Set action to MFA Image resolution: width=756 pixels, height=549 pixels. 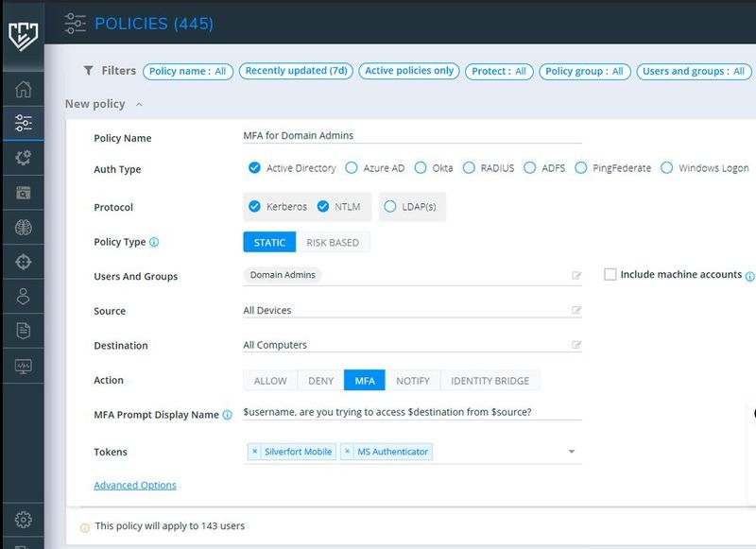click(x=365, y=380)
